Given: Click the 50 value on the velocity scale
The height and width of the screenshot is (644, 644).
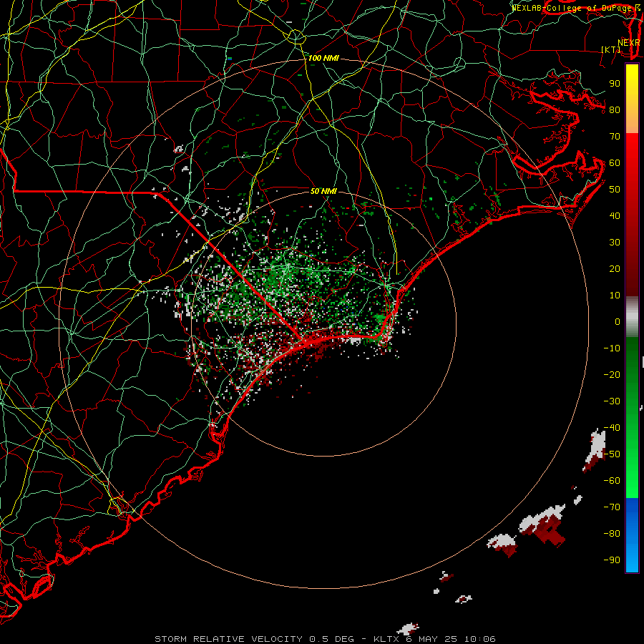Looking at the screenshot, I should click(615, 190).
